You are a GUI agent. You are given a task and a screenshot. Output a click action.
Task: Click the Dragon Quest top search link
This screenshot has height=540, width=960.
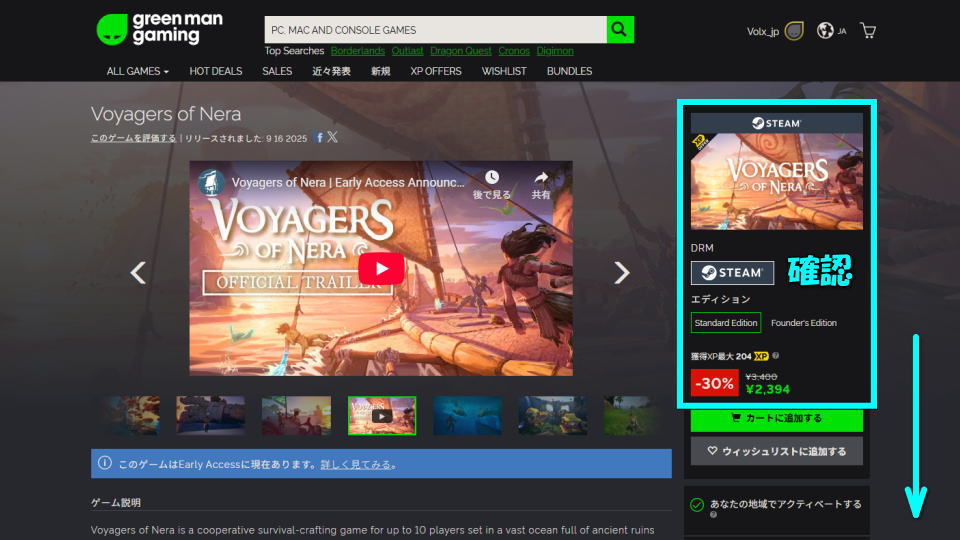tap(460, 51)
